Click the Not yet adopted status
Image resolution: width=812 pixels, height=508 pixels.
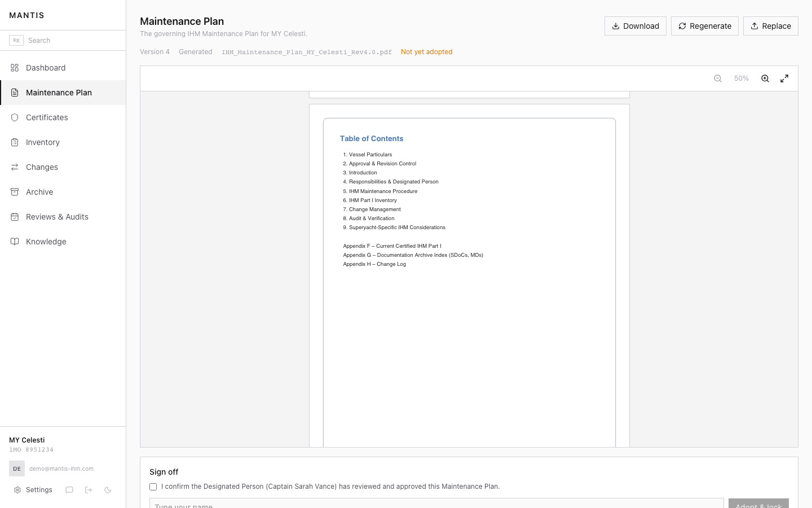point(427,52)
